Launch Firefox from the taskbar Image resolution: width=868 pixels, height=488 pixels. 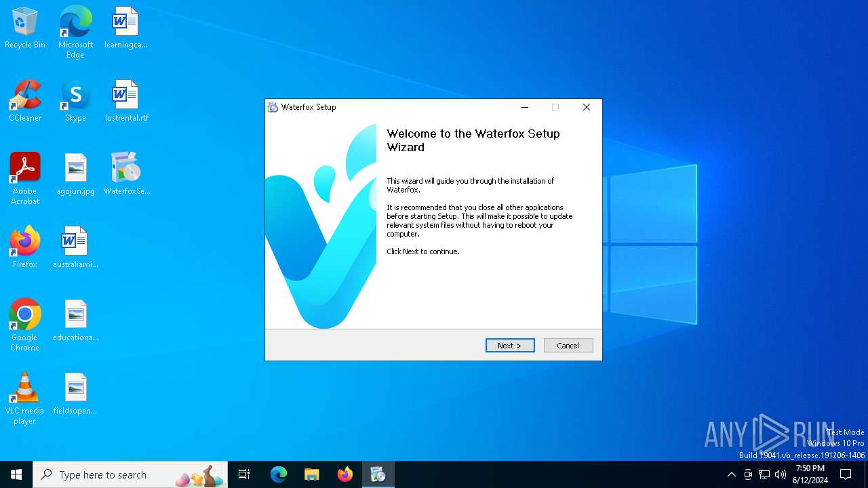click(x=344, y=474)
